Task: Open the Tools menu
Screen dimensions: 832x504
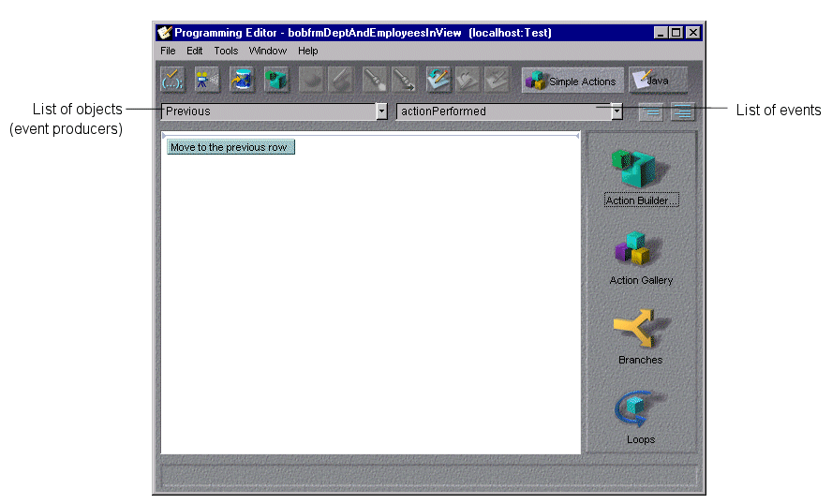Action: pos(226,51)
